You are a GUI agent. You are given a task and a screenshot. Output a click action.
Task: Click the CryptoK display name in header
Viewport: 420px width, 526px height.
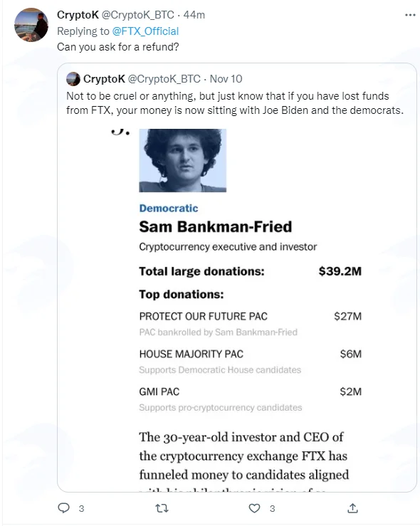[78, 15]
